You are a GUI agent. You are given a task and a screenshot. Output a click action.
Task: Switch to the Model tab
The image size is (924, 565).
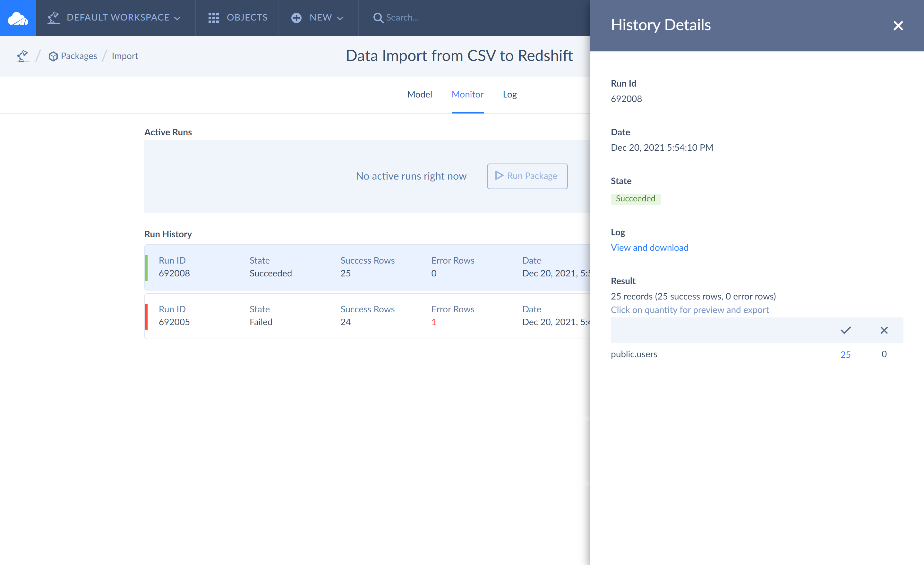[419, 95]
